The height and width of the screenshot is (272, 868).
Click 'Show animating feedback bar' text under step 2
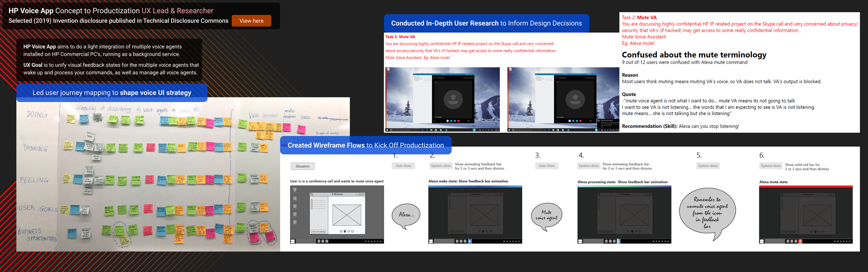tap(479, 166)
